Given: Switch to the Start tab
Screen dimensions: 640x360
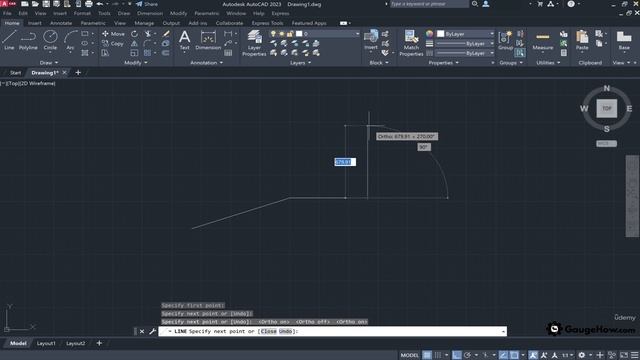Looking at the screenshot, I should click(16, 73).
